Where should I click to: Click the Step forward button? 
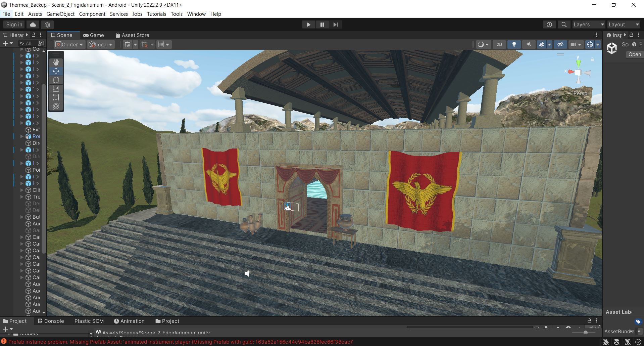pos(335,25)
